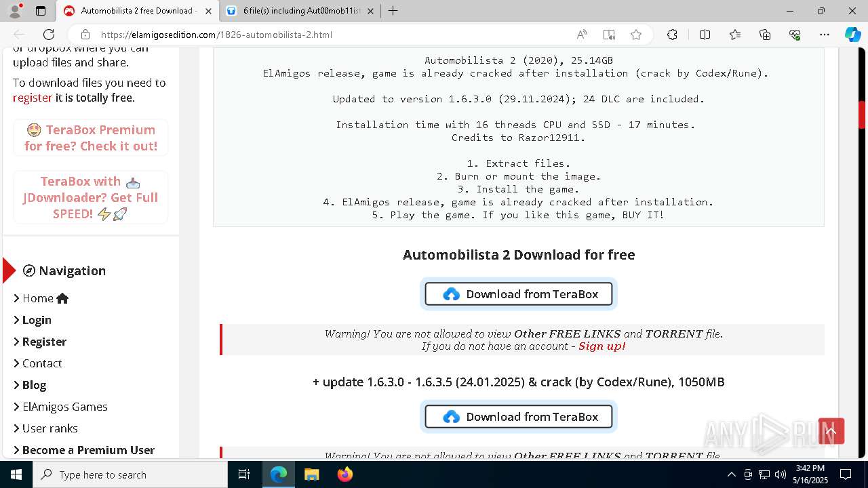The width and height of the screenshot is (868, 488).
Task: Open Split screen icon
Action: [x=705, y=35]
